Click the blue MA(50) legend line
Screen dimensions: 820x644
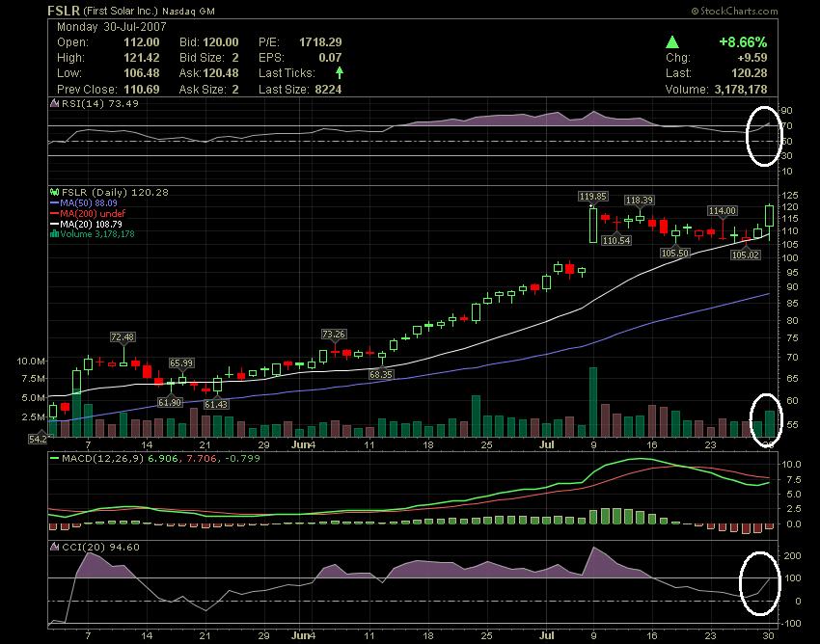coord(54,202)
